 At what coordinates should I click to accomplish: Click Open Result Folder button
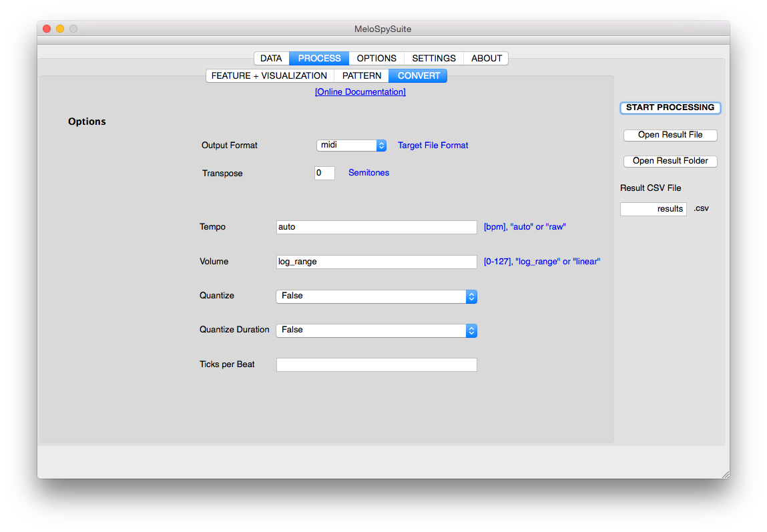point(670,161)
